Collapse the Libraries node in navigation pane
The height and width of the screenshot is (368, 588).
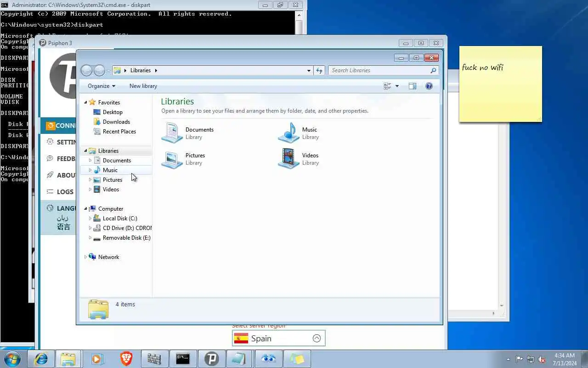click(x=85, y=151)
